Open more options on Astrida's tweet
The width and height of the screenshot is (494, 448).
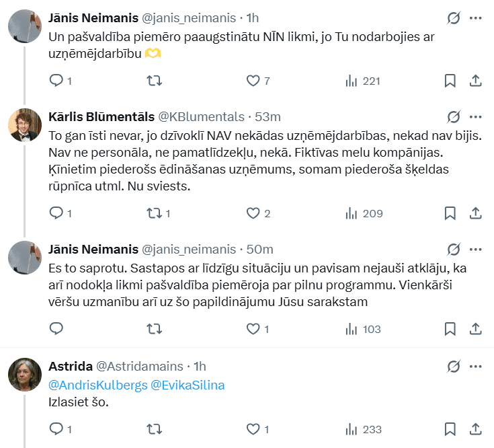coord(475,367)
